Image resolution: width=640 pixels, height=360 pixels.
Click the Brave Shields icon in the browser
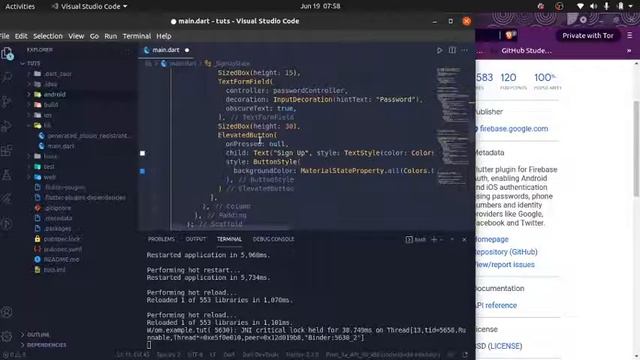(x=509, y=36)
